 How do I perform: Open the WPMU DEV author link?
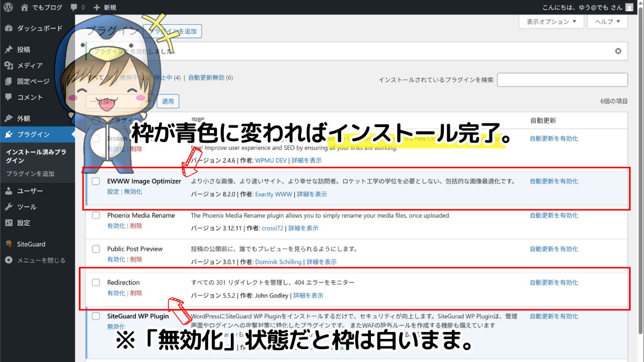coord(270,160)
